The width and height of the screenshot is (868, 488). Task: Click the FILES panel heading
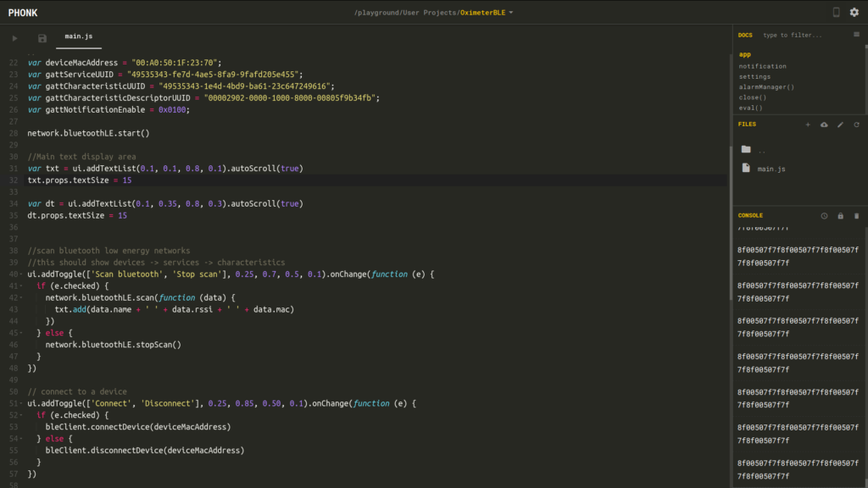click(747, 125)
